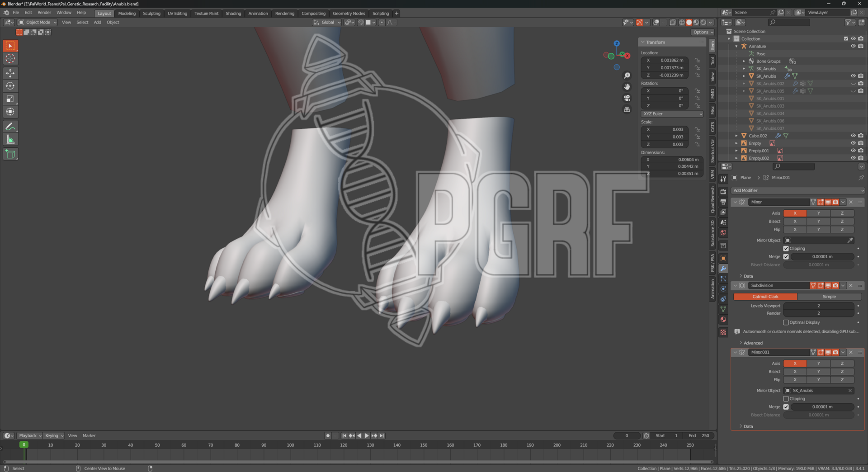
Task: Click the viewport zoom magnifier icon
Action: click(627, 76)
